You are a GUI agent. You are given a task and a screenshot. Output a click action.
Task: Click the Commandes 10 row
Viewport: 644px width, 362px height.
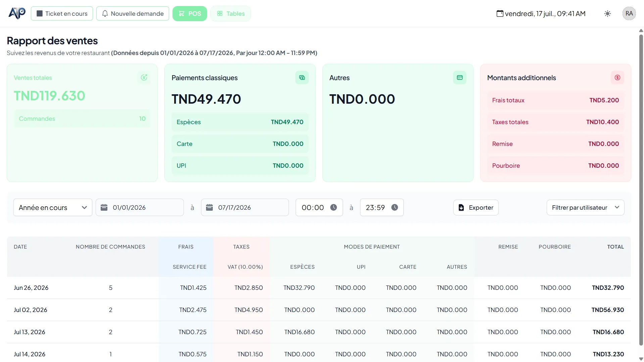pos(82,118)
